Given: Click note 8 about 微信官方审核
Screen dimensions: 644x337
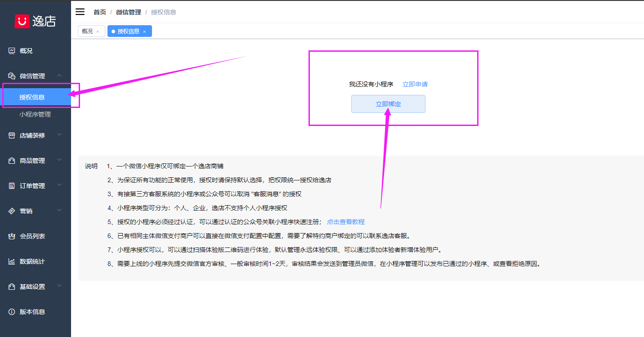Looking at the screenshot, I should [324, 264].
